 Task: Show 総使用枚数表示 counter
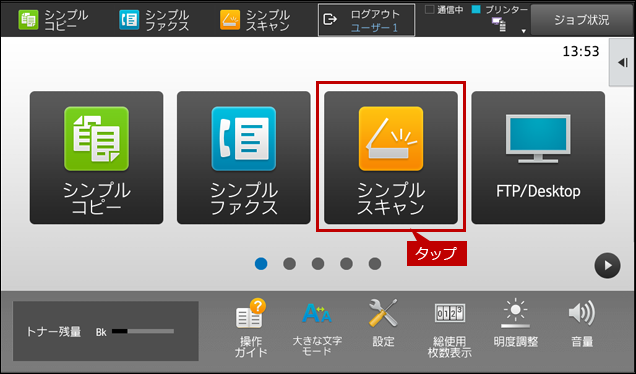(449, 330)
